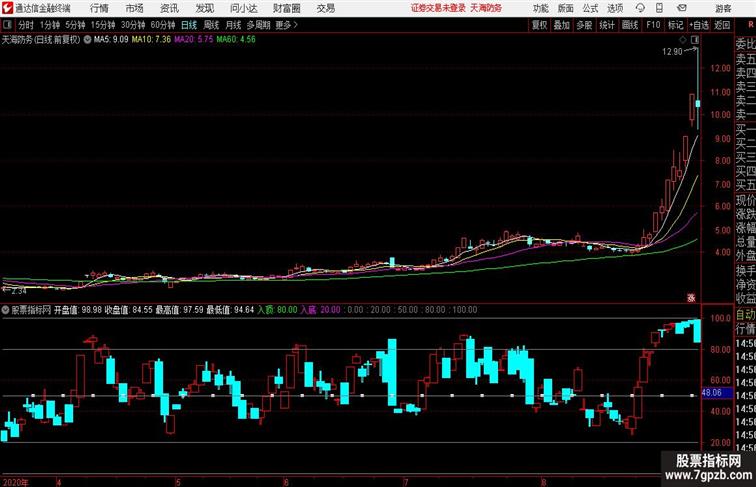Expand the 更多 more periods chevron
756x487 pixels.
coord(286,25)
